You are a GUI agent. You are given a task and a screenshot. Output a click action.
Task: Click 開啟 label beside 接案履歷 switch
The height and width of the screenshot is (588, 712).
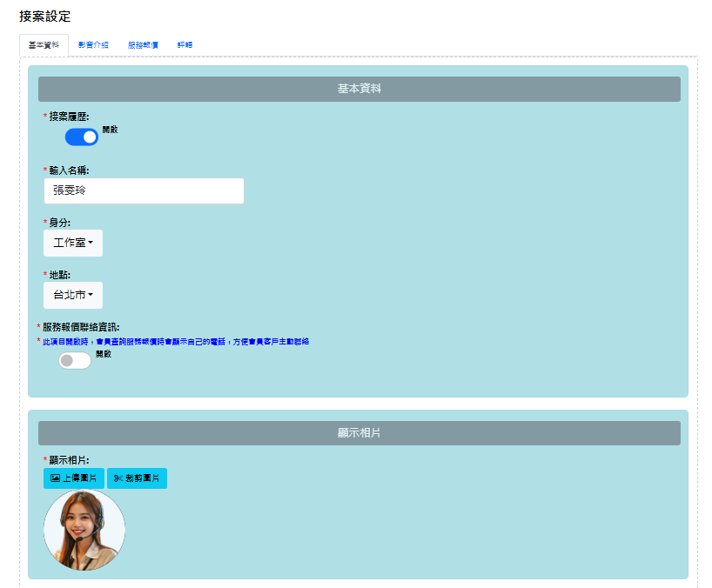pos(110,130)
